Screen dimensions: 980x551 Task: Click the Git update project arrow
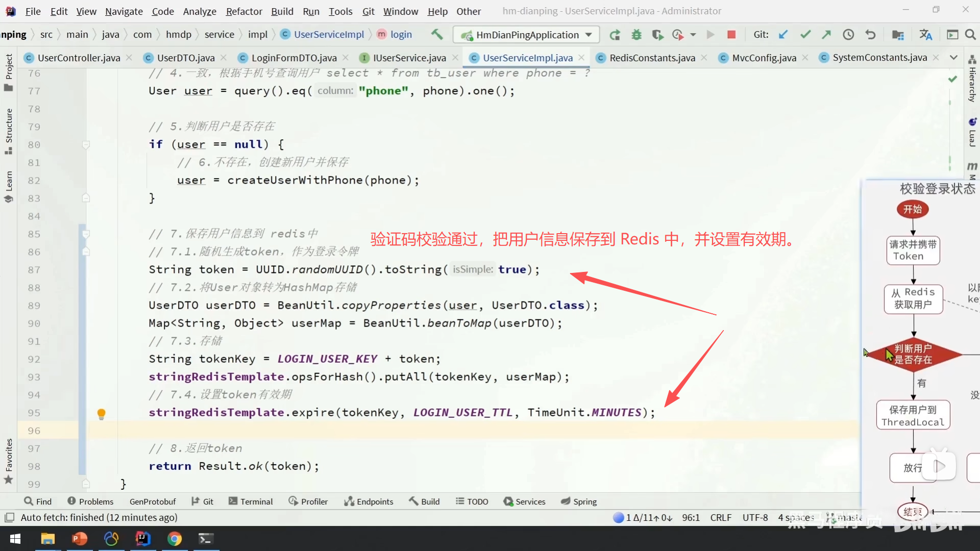point(783,35)
